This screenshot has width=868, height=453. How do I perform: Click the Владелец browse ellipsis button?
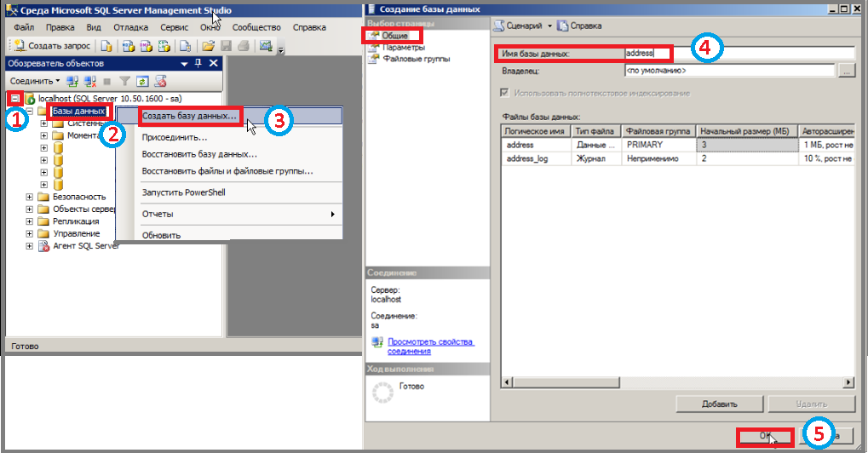pyautogui.click(x=847, y=71)
